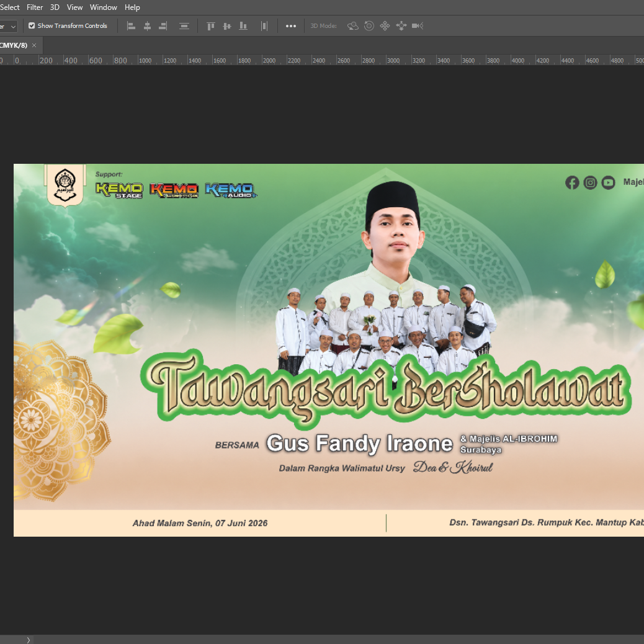This screenshot has width=644, height=644.
Task: Open the Window menu
Action: tap(104, 7)
